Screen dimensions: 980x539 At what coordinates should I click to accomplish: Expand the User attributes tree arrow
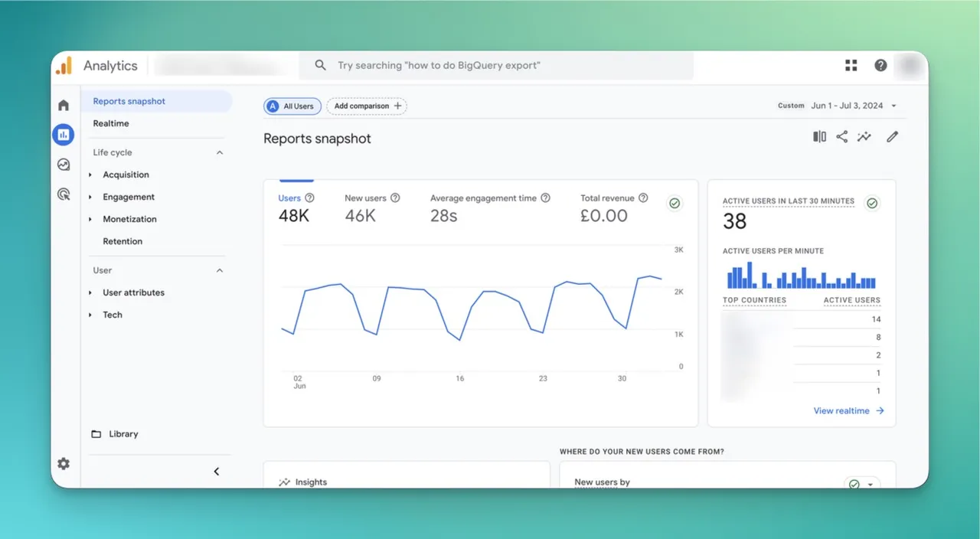click(90, 292)
